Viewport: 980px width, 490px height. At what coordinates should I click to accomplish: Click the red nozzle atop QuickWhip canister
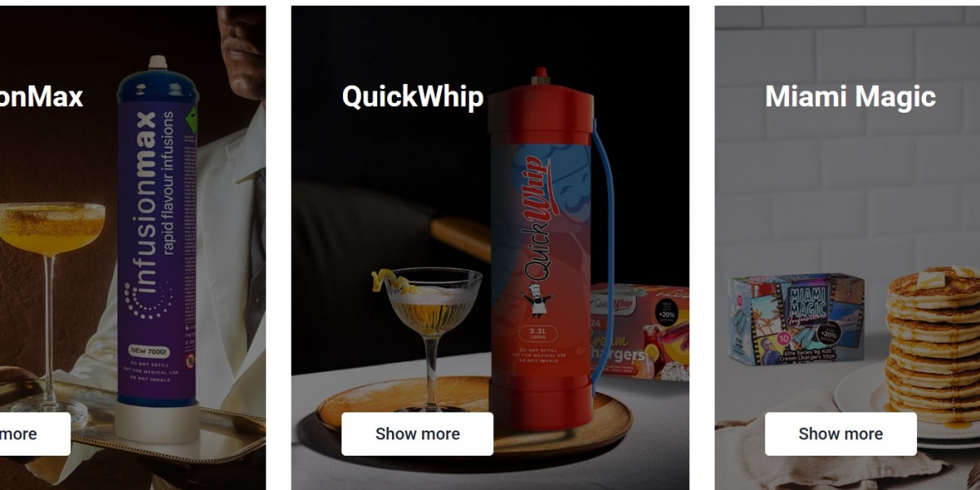[540, 77]
